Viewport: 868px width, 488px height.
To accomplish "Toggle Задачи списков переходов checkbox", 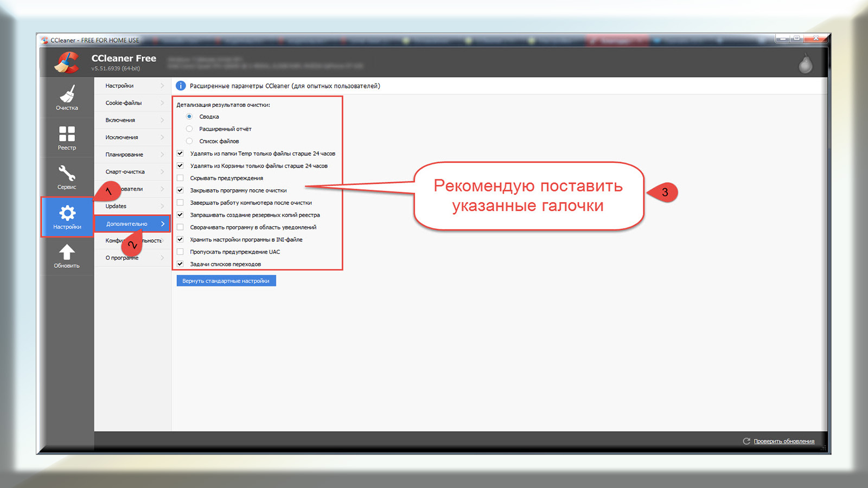I will tap(180, 264).
